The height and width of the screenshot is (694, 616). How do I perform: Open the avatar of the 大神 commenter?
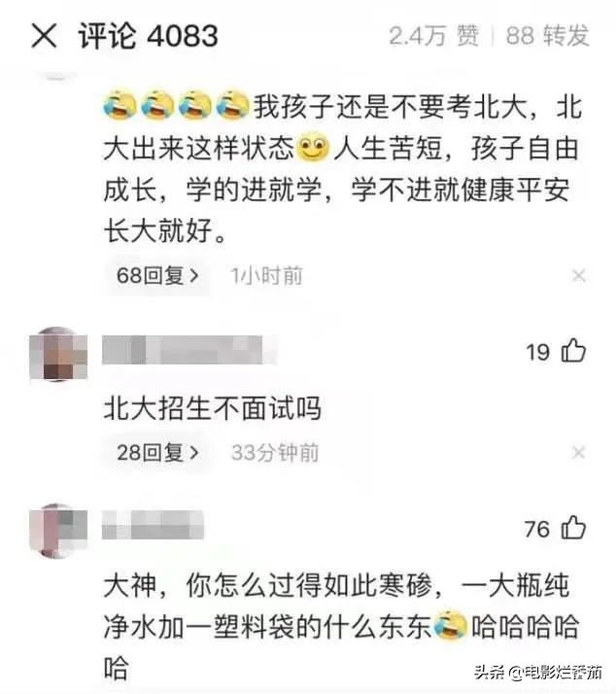click(x=58, y=531)
